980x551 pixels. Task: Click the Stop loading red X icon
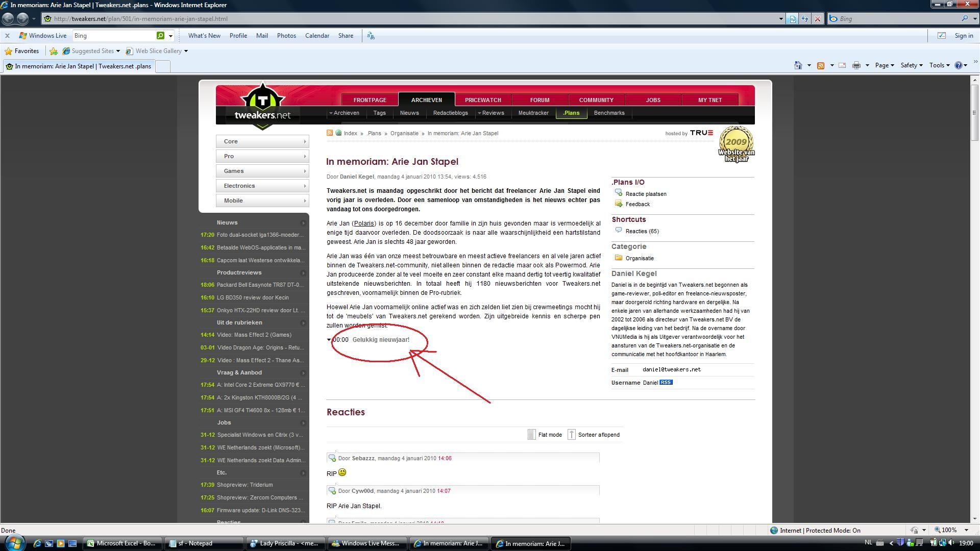coord(818,19)
